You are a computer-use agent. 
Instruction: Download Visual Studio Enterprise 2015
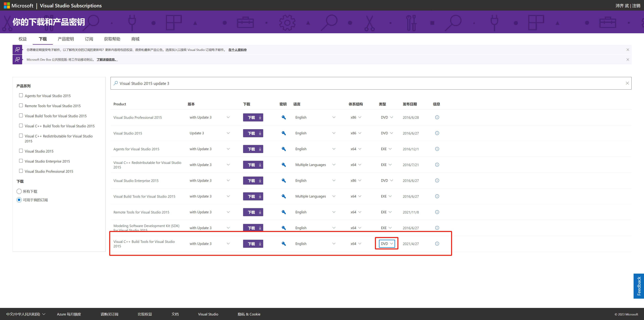coord(253,181)
